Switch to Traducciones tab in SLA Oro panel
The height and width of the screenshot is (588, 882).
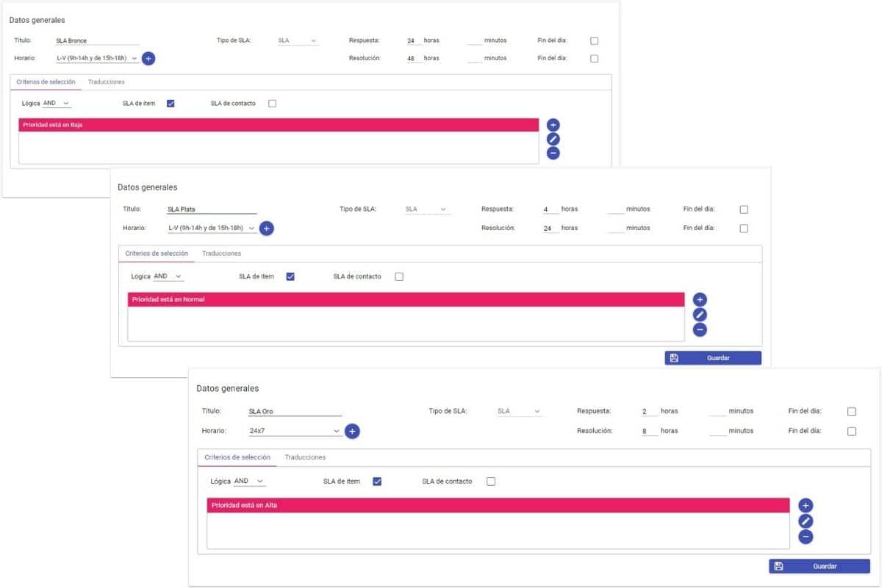coord(305,457)
